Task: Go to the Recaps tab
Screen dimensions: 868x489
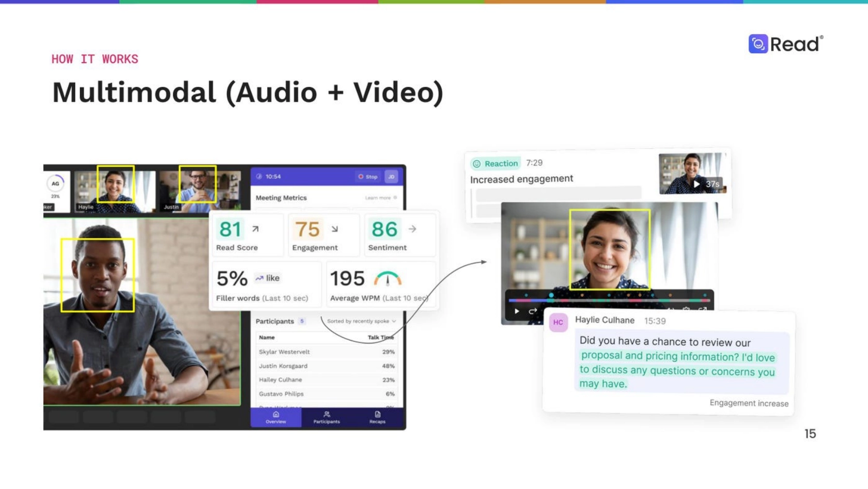Action: pos(377,418)
